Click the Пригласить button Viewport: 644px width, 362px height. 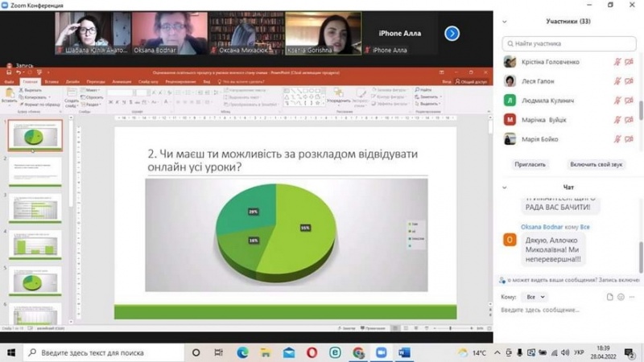click(x=530, y=164)
